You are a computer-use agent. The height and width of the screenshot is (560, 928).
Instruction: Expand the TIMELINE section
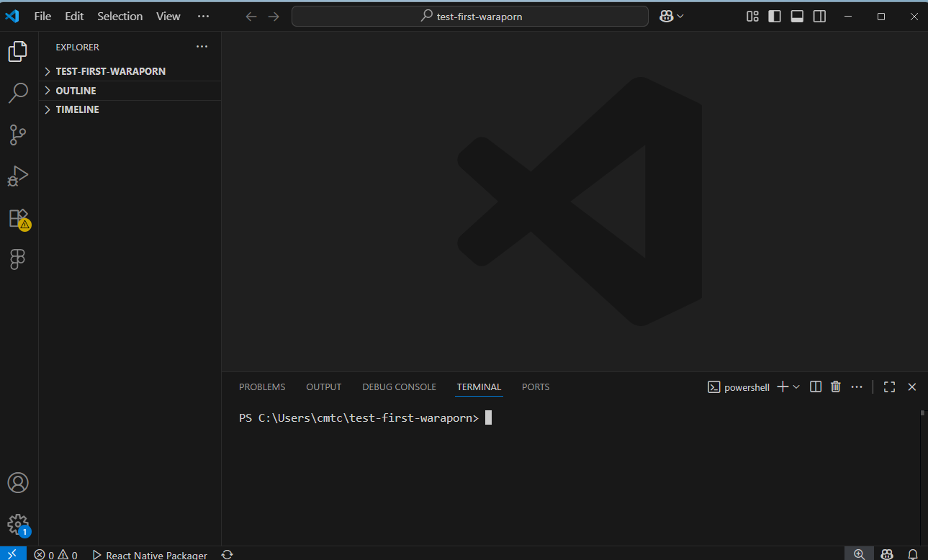tap(77, 109)
